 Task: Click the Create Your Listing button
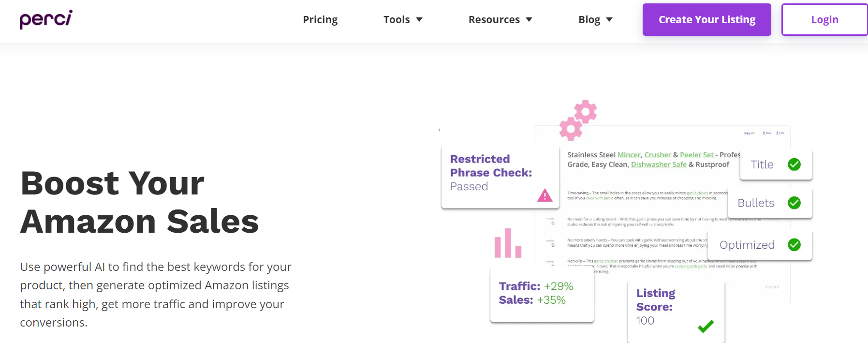[x=706, y=19]
